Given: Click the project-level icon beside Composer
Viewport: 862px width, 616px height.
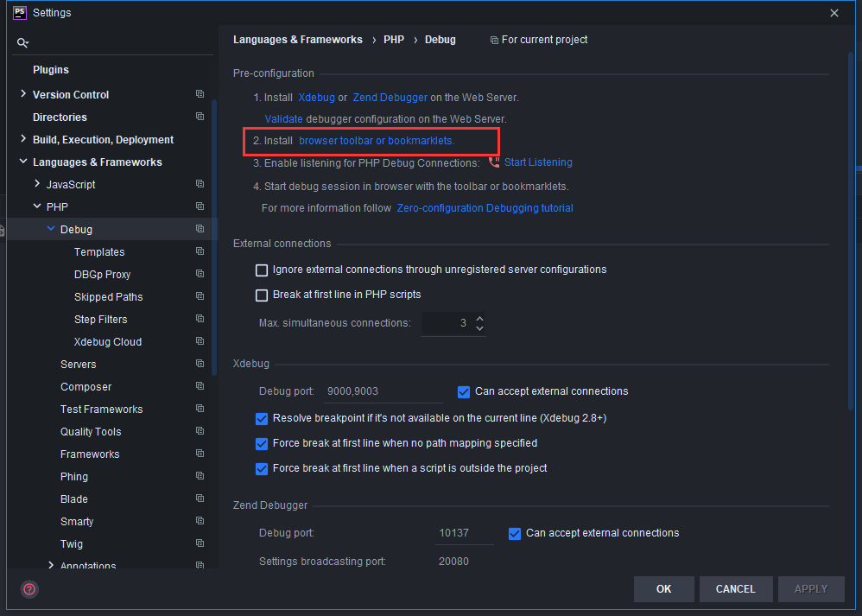Looking at the screenshot, I should (x=200, y=386).
